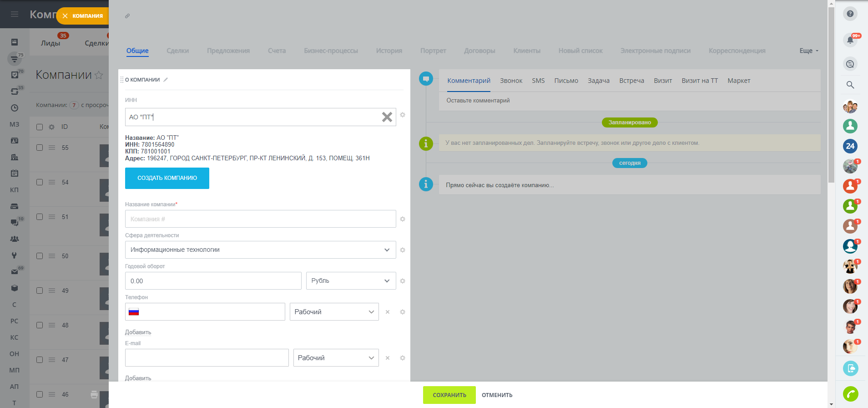
Task: Open the mail icon with 69 badge
Action: (x=15, y=272)
